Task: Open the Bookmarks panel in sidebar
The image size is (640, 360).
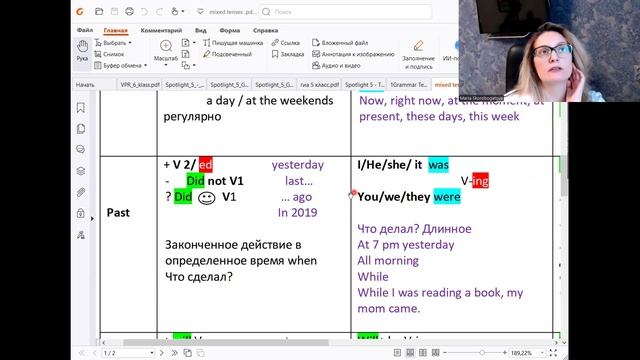Action: pos(81,107)
